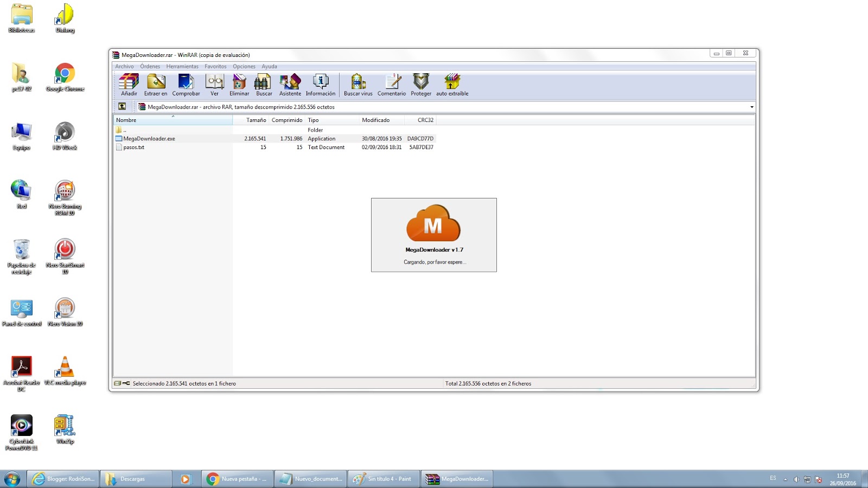Screen dimensions: 868x488
Task: Select CyberLink PowerDVD 11 shortcut
Action: [22, 433]
